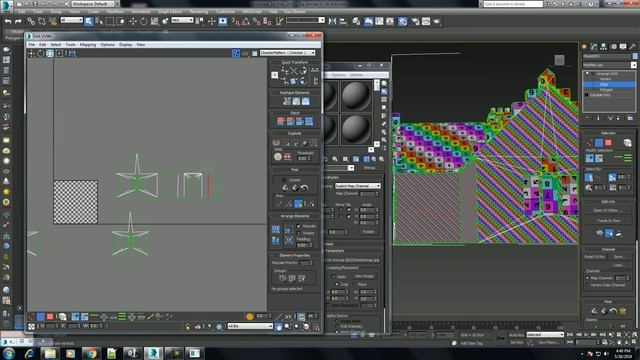The height and width of the screenshot is (360, 640).
Task: Select the Rotate tool in Edit UVWs toolbar
Action: [40, 53]
